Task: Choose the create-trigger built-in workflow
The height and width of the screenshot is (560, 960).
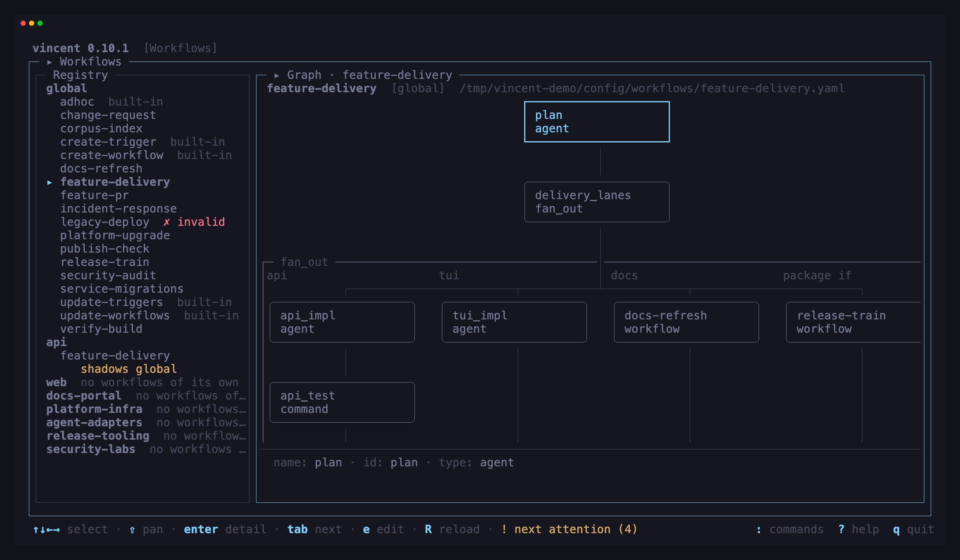Action: [142, 142]
